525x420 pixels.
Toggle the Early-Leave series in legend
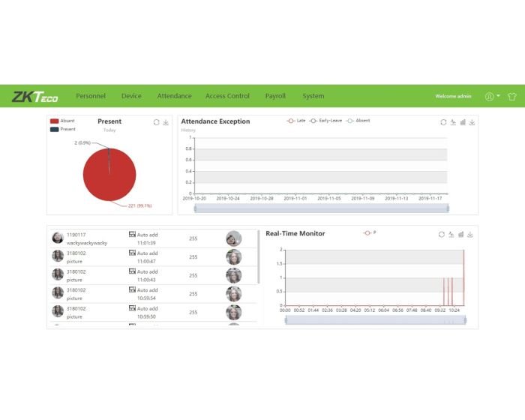pos(325,121)
